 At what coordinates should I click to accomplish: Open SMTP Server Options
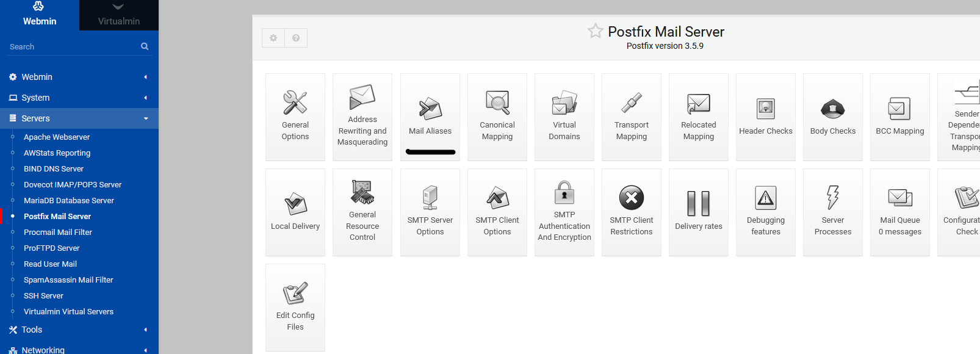430,212
